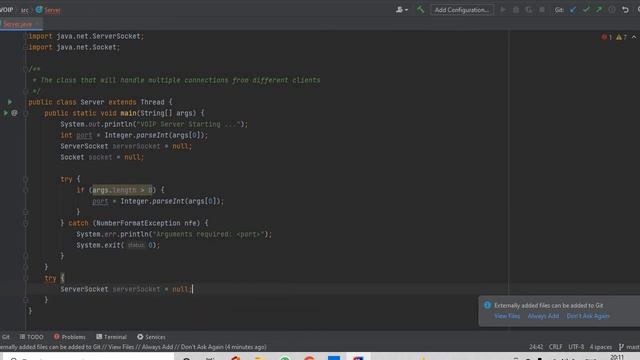Click the 4 spaces indent setting
The image size is (640, 360).
point(600,347)
